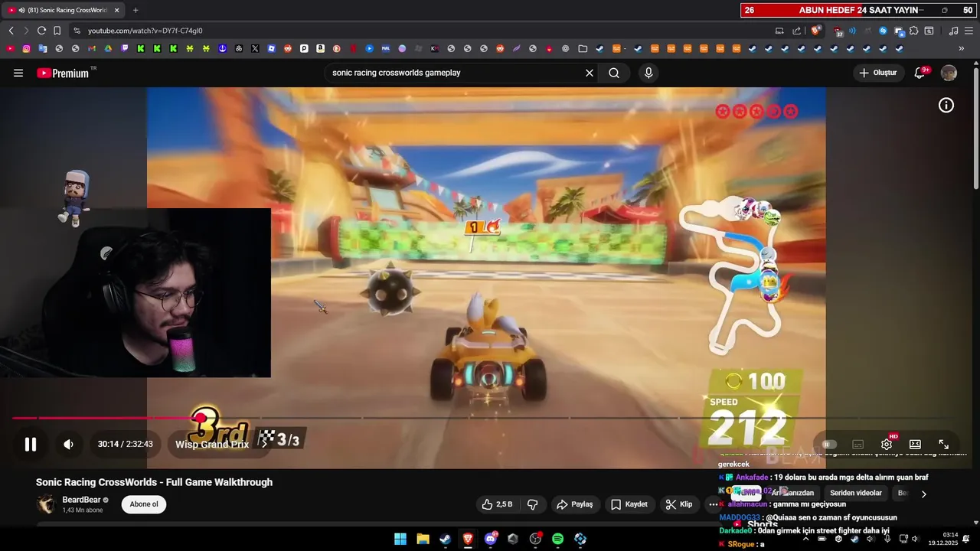Close the Sonic Racing CrossWorlds tab
The width and height of the screenshot is (980, 551).
pyautogui.click(x=117, y=10)
